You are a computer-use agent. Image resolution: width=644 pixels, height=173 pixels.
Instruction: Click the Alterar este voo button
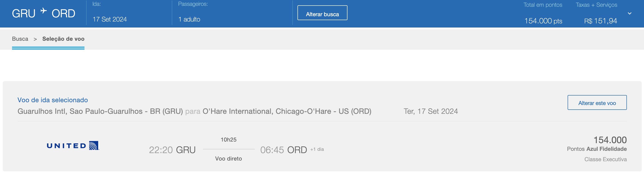[597, 102]
